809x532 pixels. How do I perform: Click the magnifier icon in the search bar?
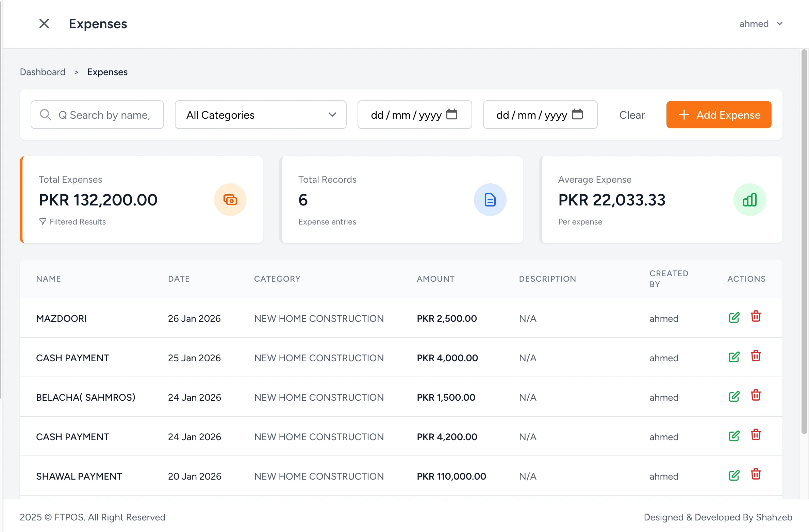[x=45, y=115]
